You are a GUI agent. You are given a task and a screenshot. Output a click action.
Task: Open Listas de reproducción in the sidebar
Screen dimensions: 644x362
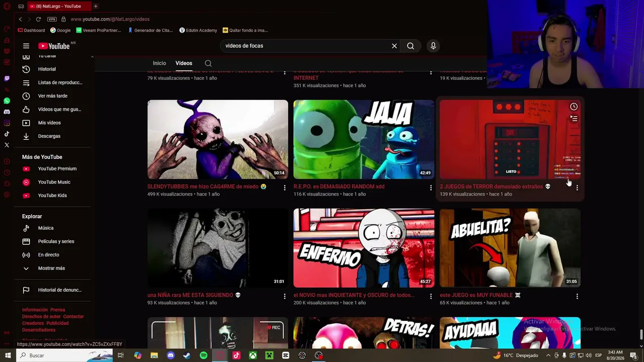[x=53, y=82]
